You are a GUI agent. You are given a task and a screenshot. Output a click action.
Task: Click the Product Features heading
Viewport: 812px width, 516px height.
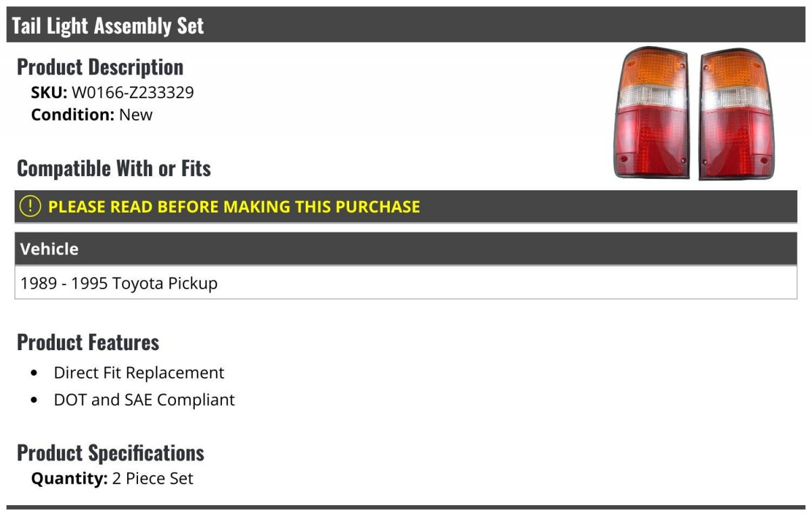tap(88, 342)
